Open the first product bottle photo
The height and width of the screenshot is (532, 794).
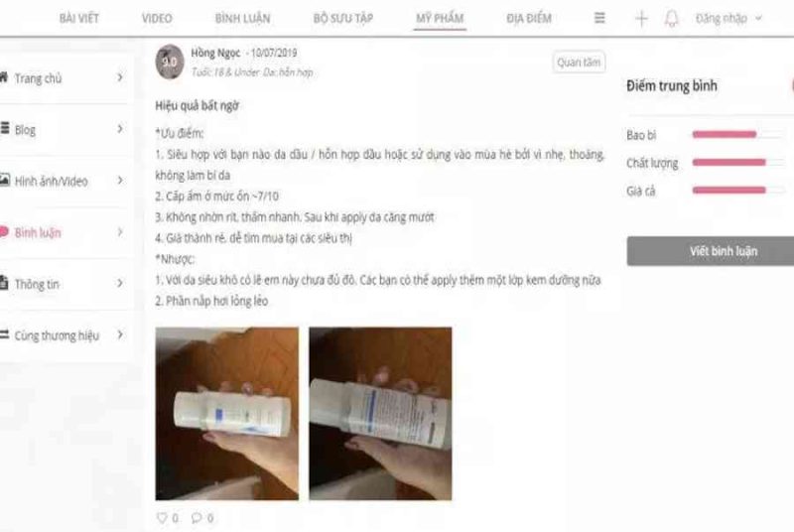click(x=227, y=414)
